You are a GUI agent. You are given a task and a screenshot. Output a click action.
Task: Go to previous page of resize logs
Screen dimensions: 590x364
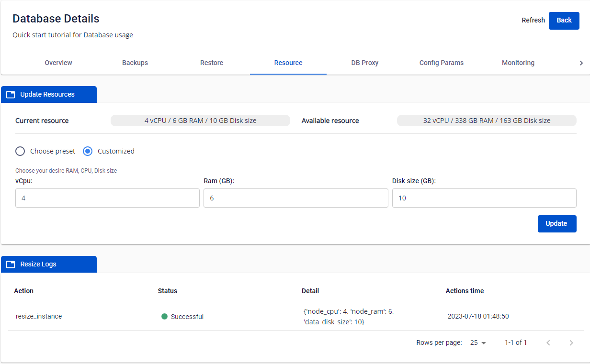click(548, 342)
